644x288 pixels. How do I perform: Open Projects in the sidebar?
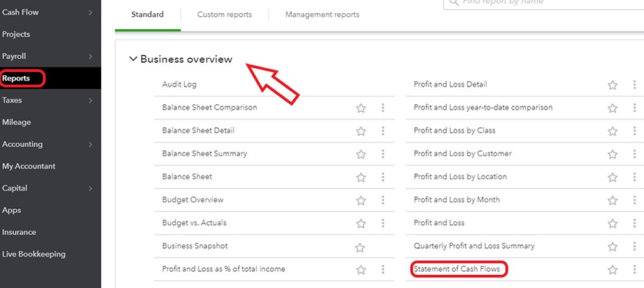(16, 34)
